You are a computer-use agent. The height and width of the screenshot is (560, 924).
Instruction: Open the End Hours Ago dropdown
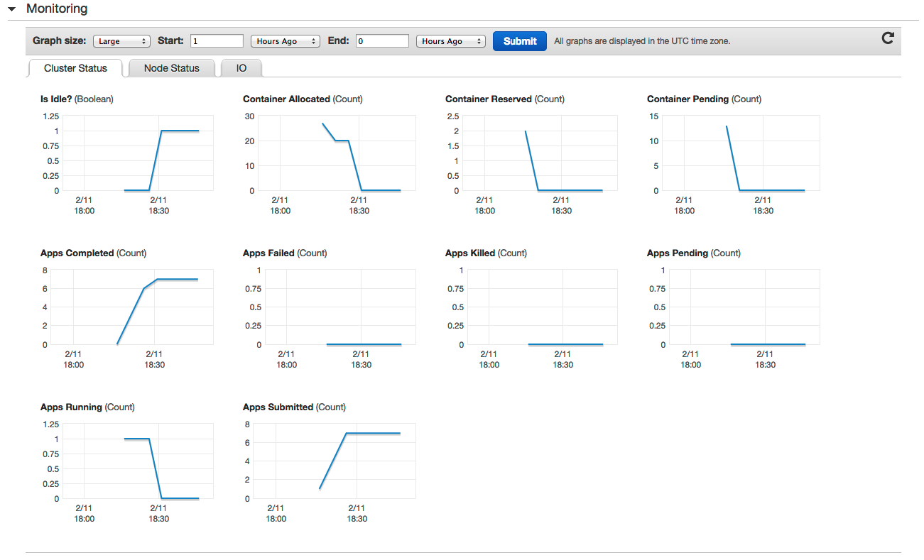(451, 41)
